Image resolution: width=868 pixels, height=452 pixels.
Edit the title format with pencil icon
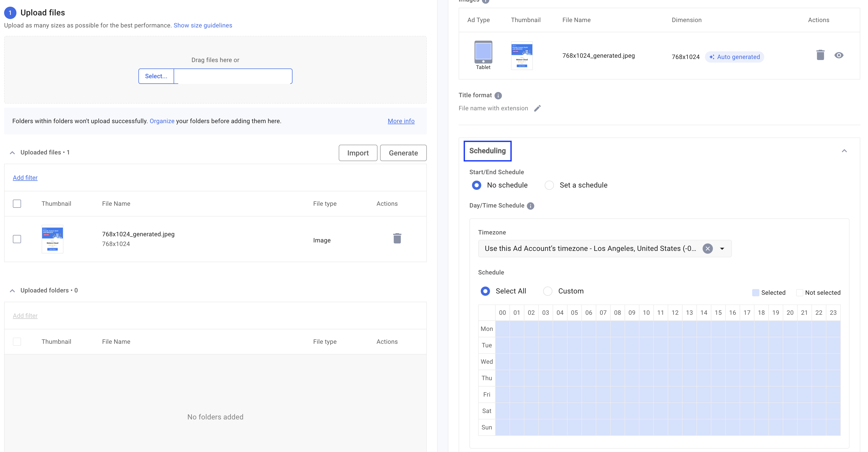(537, 108)
